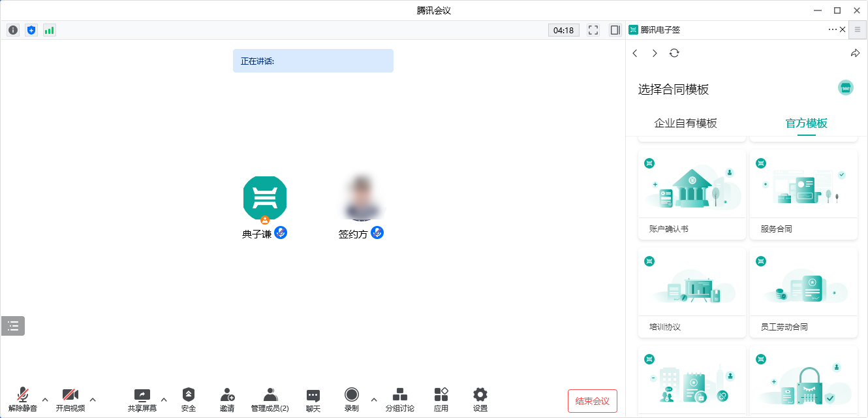Turn on camera with 开启视频

pyautogui.click(x=70, y=400)
